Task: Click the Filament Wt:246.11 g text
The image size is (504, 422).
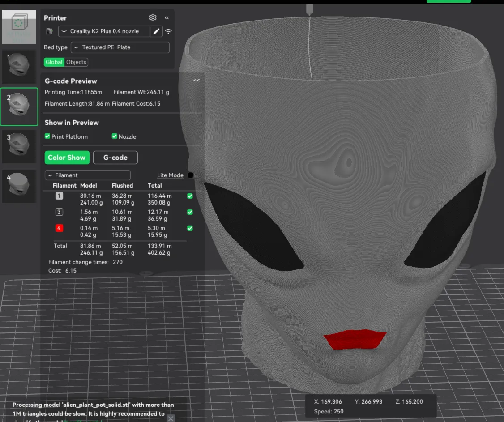Action: point(141,92)
